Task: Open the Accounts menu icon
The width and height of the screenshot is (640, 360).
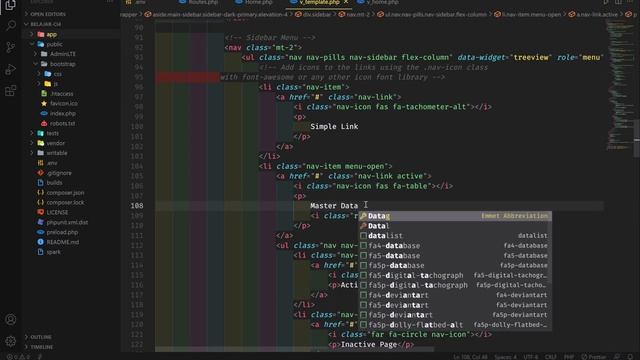Action: tap(11, 319)
